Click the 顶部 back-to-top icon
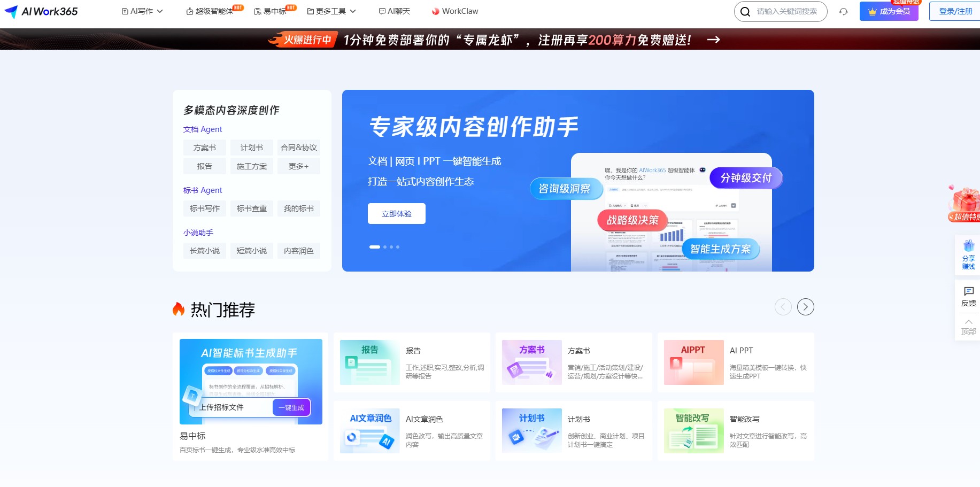The height and width of the screenshot is (487, 980). [x=969, y=327]
